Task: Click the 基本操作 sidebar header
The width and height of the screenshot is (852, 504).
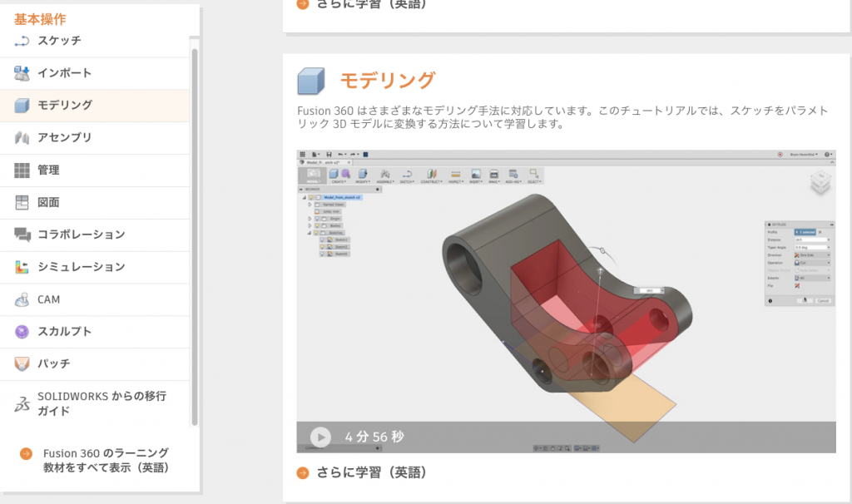Action: tap(40, 19)
